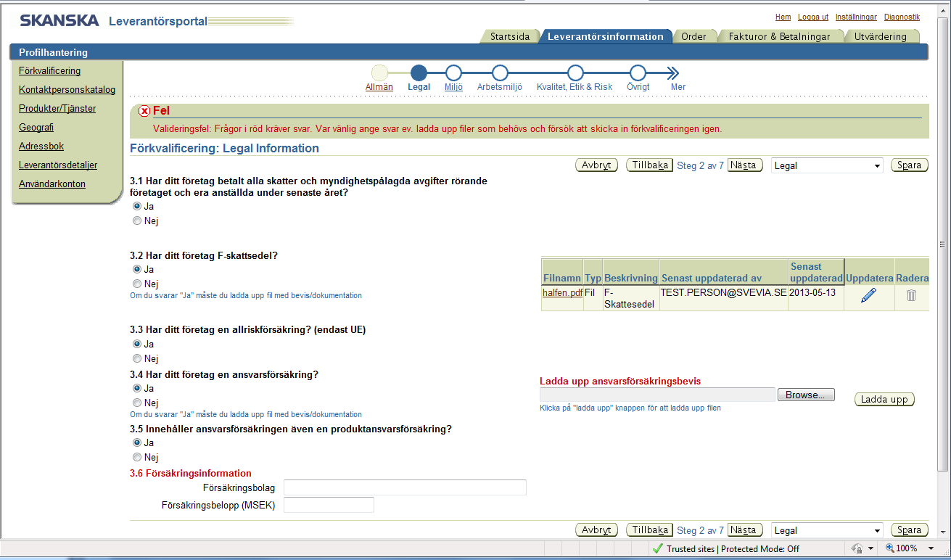Click the Mer double-arrow step icon
The height and width of the screenshot is (560, 951).
[x=673, y=73]
